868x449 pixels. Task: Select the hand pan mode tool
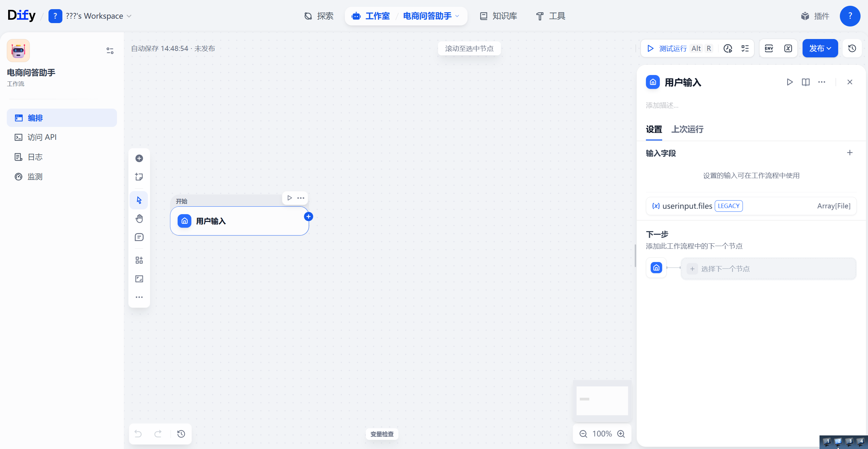click(139, 219)
